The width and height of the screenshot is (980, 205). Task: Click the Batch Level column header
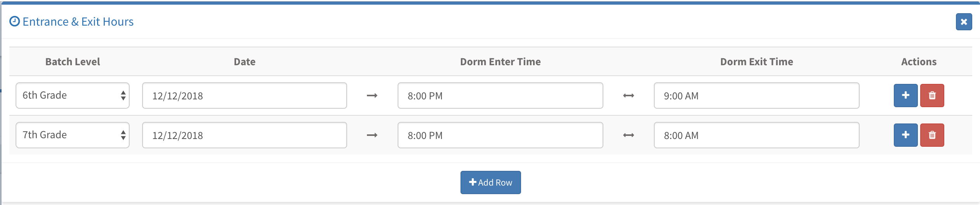tap(73, 62)
